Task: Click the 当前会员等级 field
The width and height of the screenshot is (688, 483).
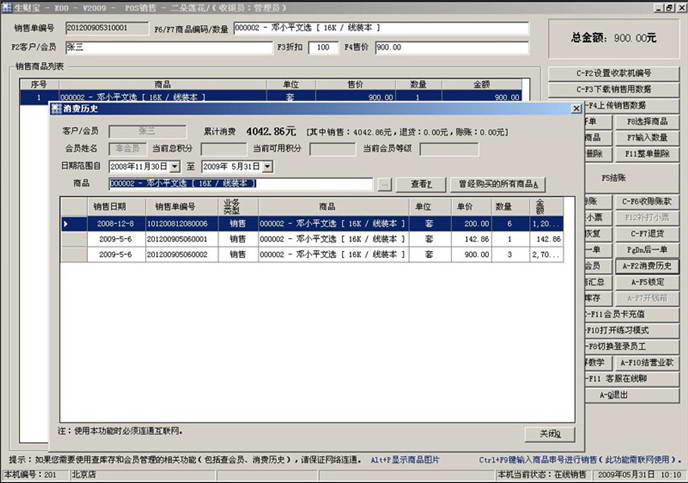Action: pos(449,149)
